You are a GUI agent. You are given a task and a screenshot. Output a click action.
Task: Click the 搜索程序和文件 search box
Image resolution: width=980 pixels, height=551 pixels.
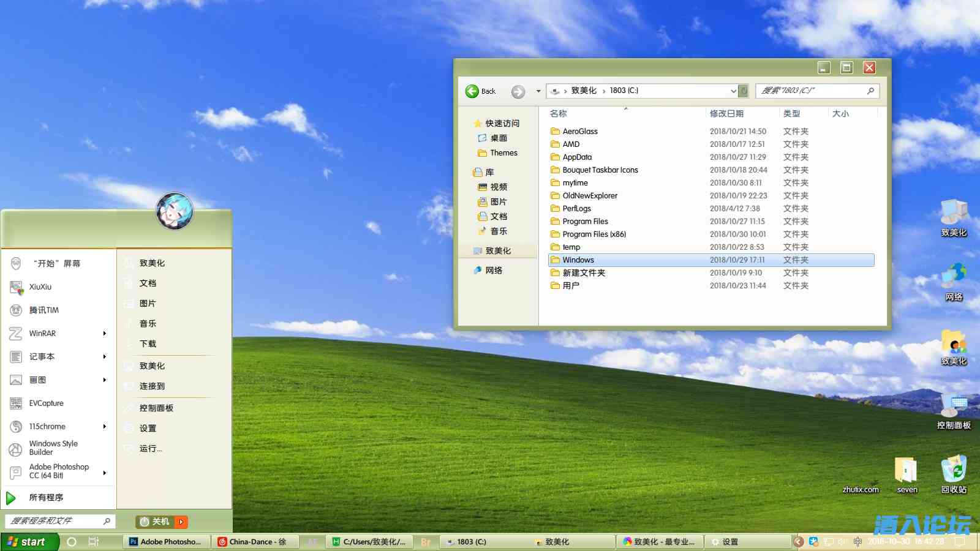[58, 521]
